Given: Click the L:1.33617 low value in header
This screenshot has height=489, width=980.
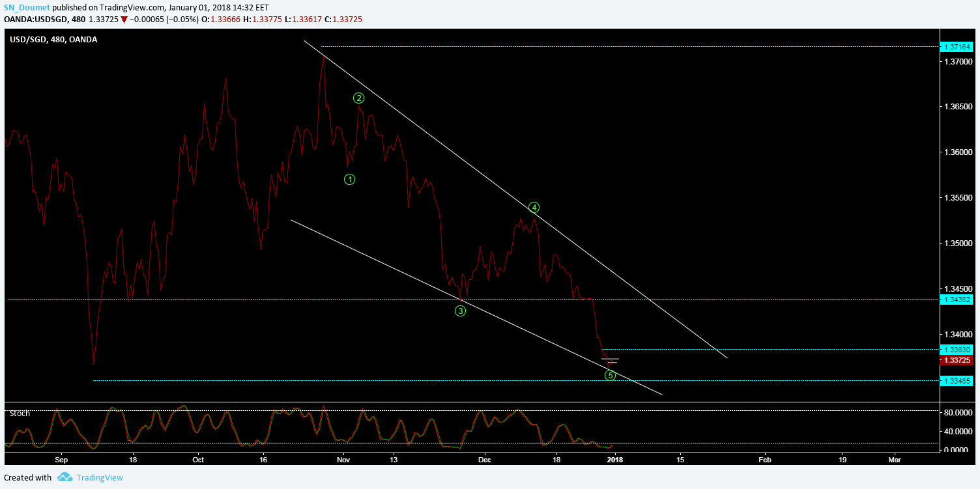Looking at the screenshot, I should pyautogui.click(x=303, y=20).
